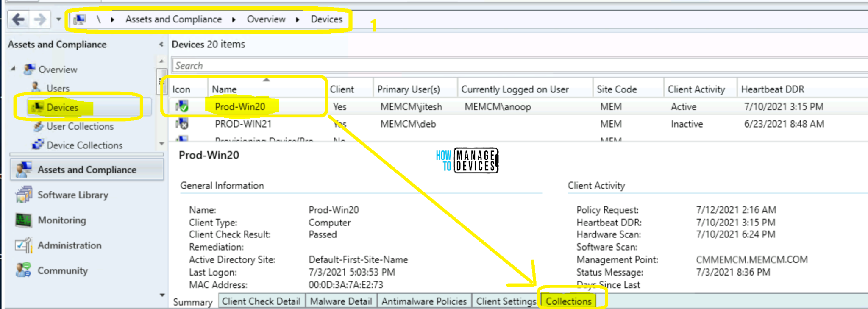
Task: Click Prod-Win20 active client icon
Action: [182, 106]
